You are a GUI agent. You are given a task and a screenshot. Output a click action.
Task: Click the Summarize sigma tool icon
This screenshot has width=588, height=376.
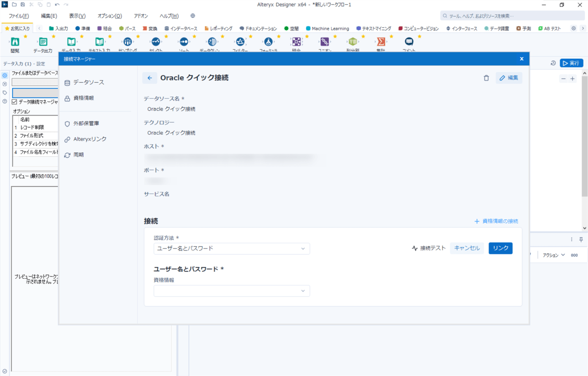(x=381, y=42)
